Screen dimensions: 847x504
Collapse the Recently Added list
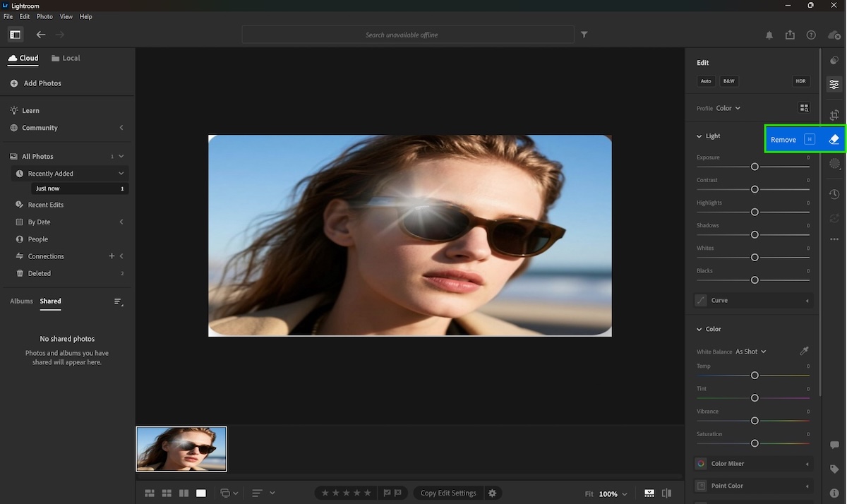coord(121,174)
